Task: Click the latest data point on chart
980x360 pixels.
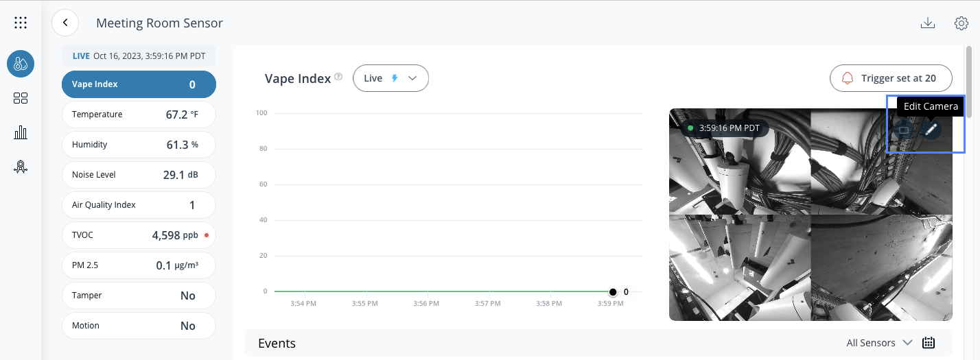Action: coord(613,291)
